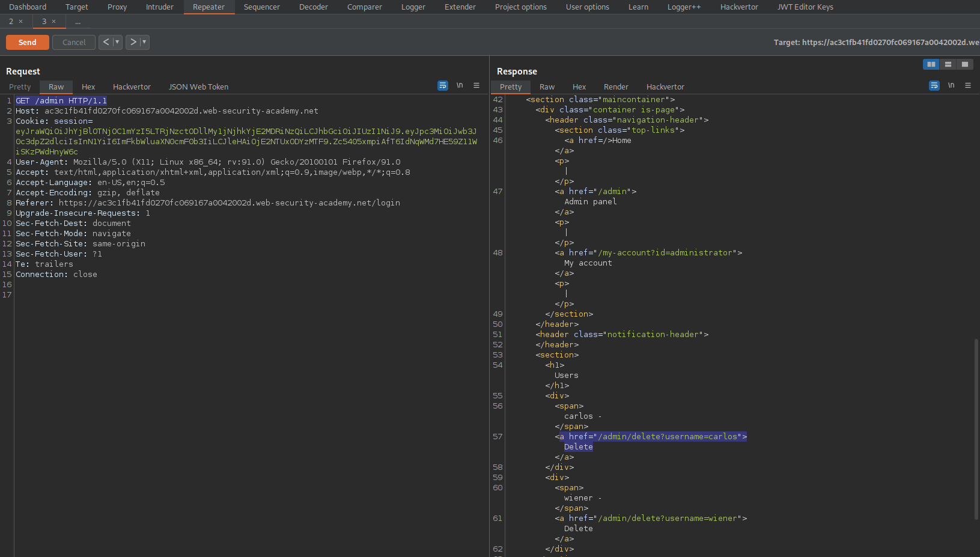The image size is (980, 557).
Task: Open the Learn tab
Action: coord(639,7)
